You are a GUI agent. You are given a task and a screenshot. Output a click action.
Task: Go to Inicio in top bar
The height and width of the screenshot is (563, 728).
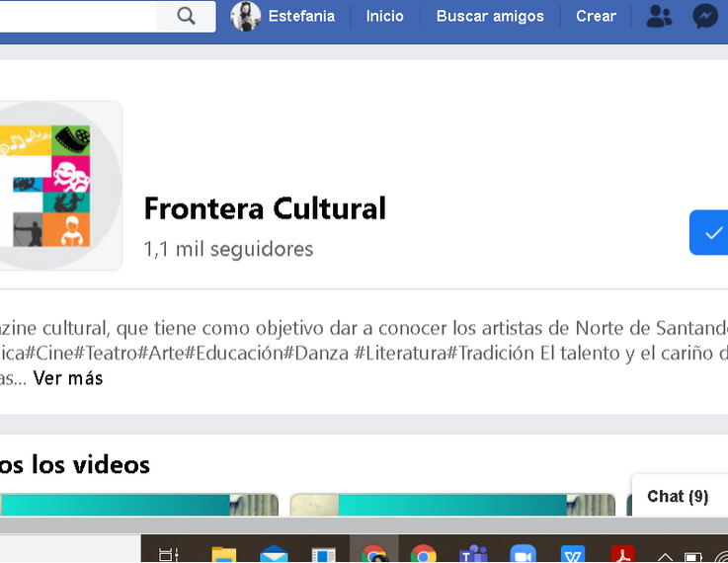coord(384,16)
